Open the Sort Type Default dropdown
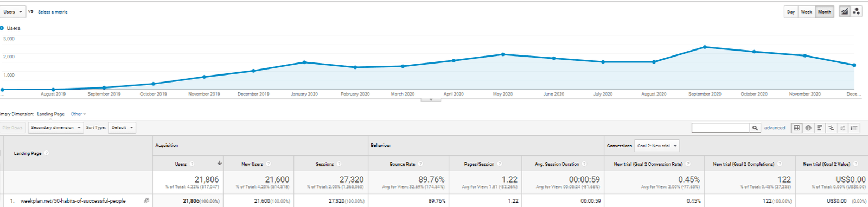The image size is (868, 207). tap(122, 128)
